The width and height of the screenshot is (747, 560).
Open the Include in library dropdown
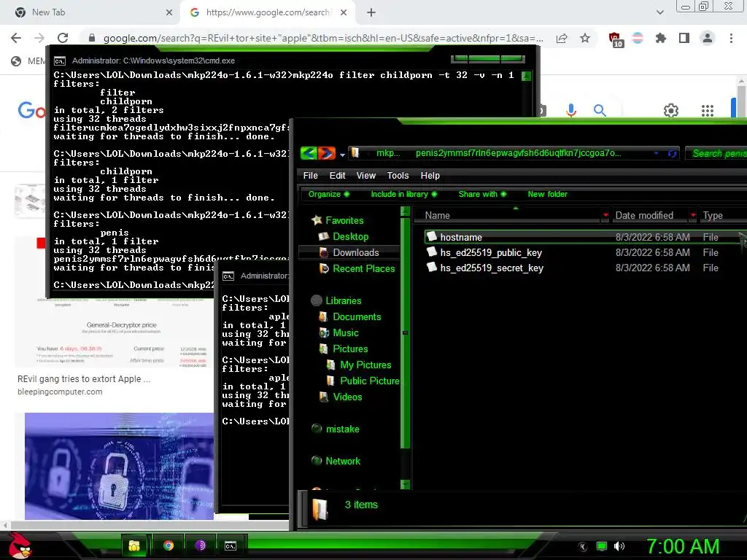[x=403, y=194]
